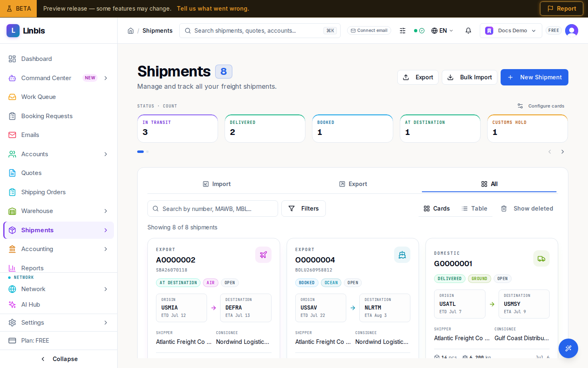Image resolution: width=588 pixels, height=368 pixels.
Task: Open Work Queue in sidebar
Action: click(x=58, y=97)
